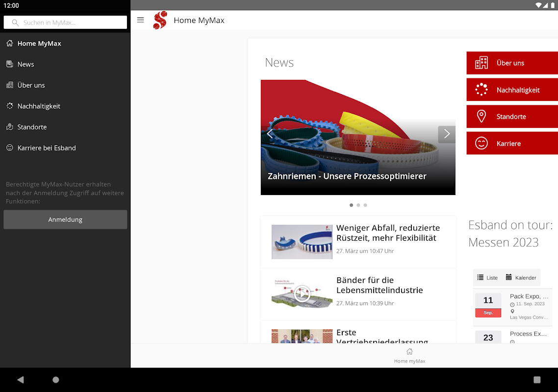This screenshot has width=558, height=392.
Task: Click the dotted circle icon beside Nachhaltigkeit in sidebar
Action: (x=10, y=106)
